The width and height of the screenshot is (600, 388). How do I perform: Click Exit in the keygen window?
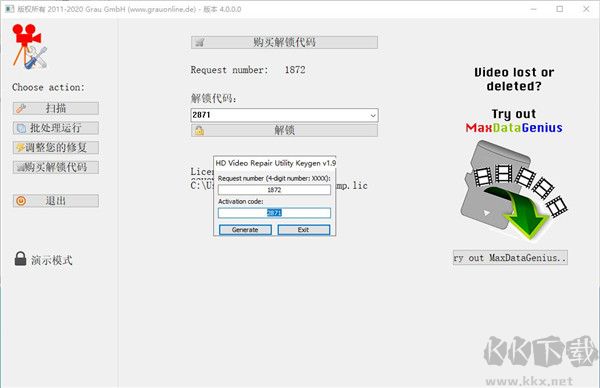(x=303, y=230)
